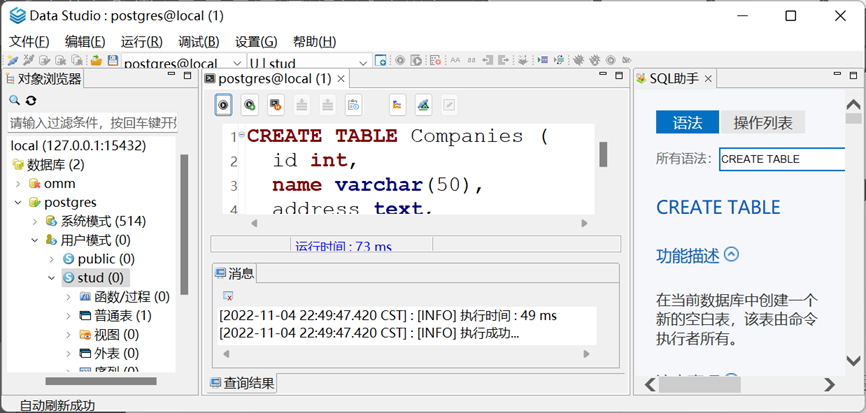Open the postgres@local connection dropdown
866x413 pixels.
point(238,63)
